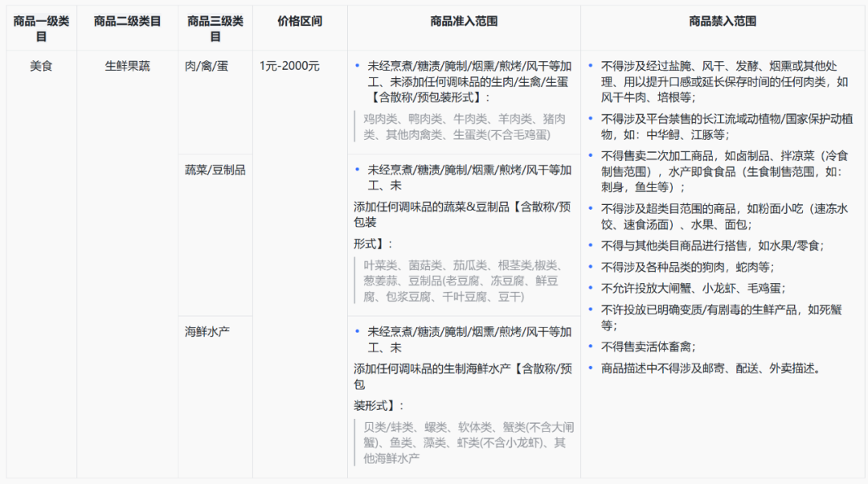This screenshot has width=868, height=484.
Task: Select the 肉/禽/蛋 third-level category
Action: 207,66
